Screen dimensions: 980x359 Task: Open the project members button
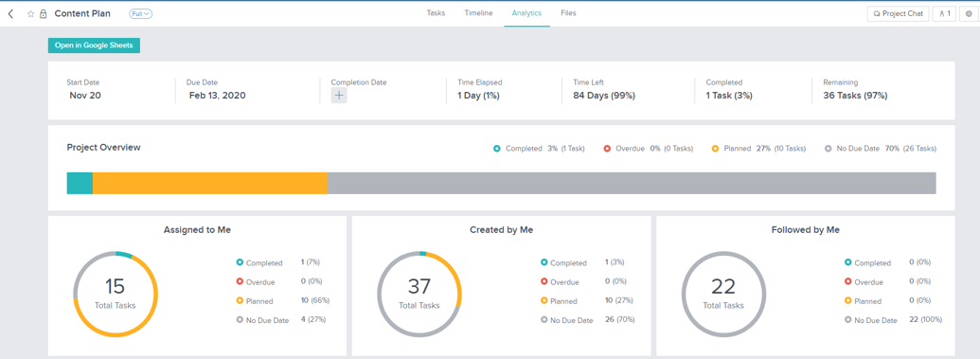(944, 14)
